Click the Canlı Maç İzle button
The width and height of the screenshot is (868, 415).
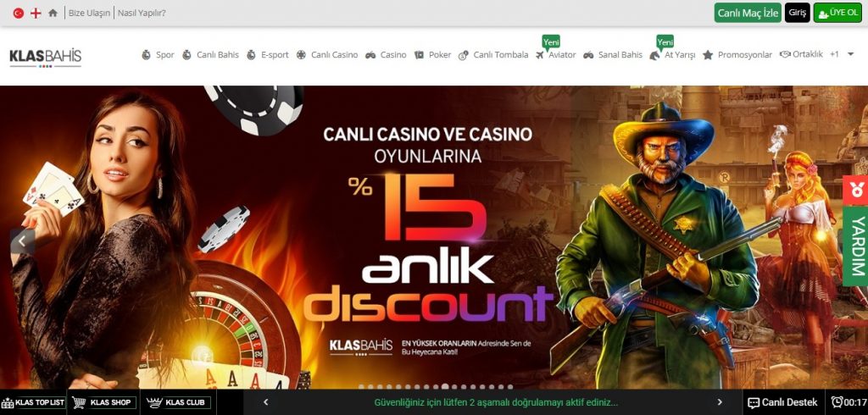tap(748, 13)
